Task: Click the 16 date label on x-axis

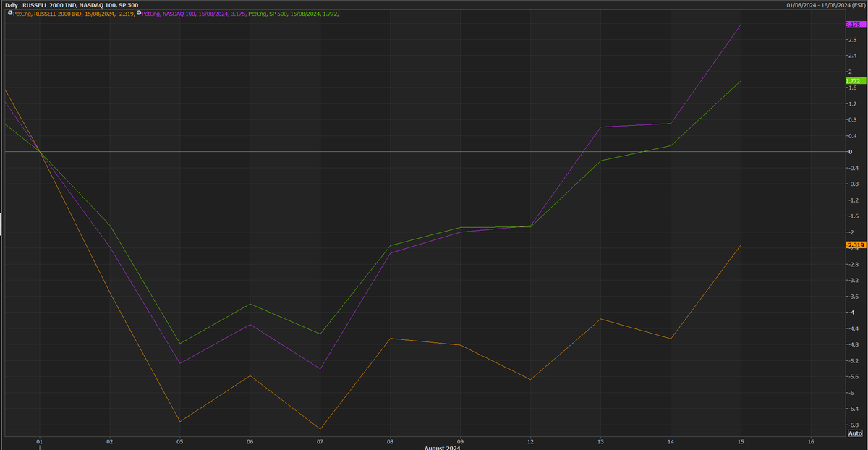Action: pyautogui.click(x=811, y=441)
